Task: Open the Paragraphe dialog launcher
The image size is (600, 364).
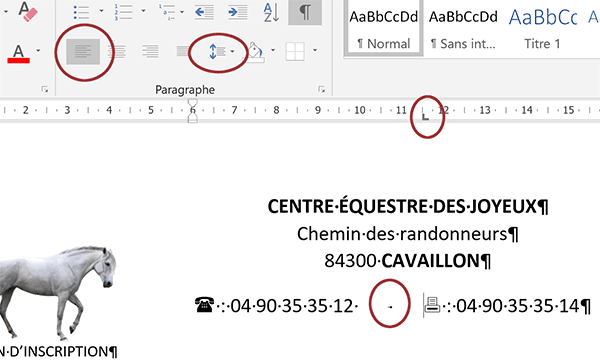Action: 322,90
